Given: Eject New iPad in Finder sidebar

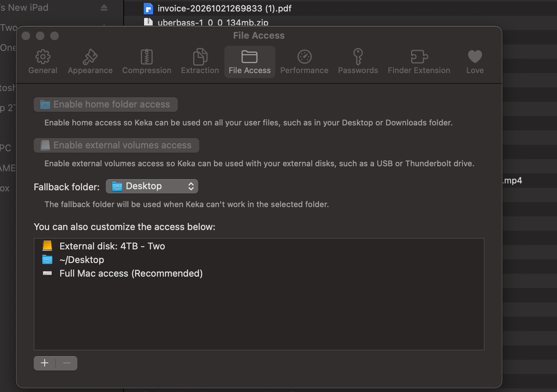Looking at the screenshot, I should [104, 8].
